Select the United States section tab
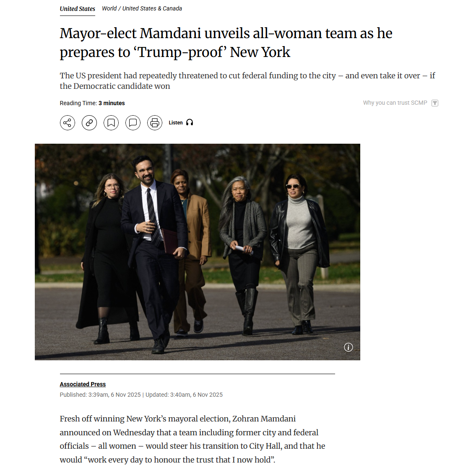The height and width of the screenshot is (473, 476). pyautogui.click(x=78, y=9)
